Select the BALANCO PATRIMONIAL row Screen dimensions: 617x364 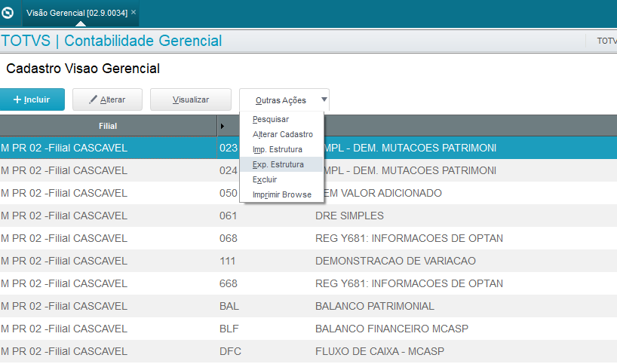tap(308, 306)
